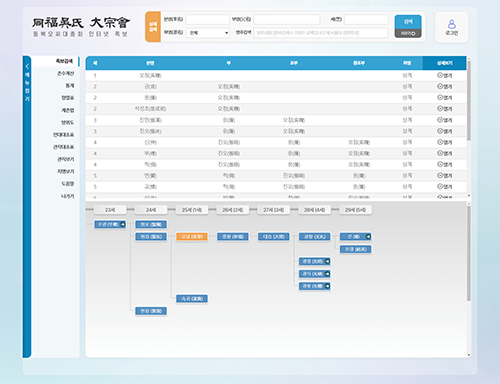Open details for the second generation 3 row

tap(444, 131)
